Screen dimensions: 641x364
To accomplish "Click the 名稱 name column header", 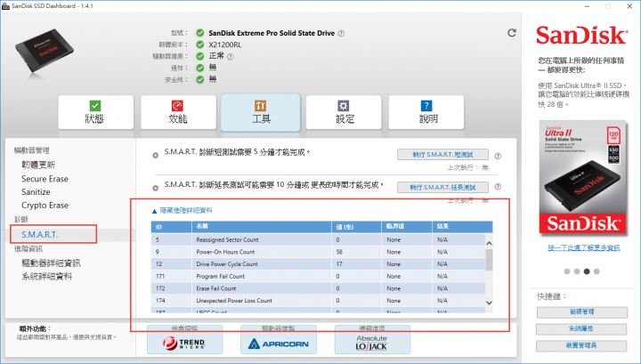I will (x=262, y=227).
